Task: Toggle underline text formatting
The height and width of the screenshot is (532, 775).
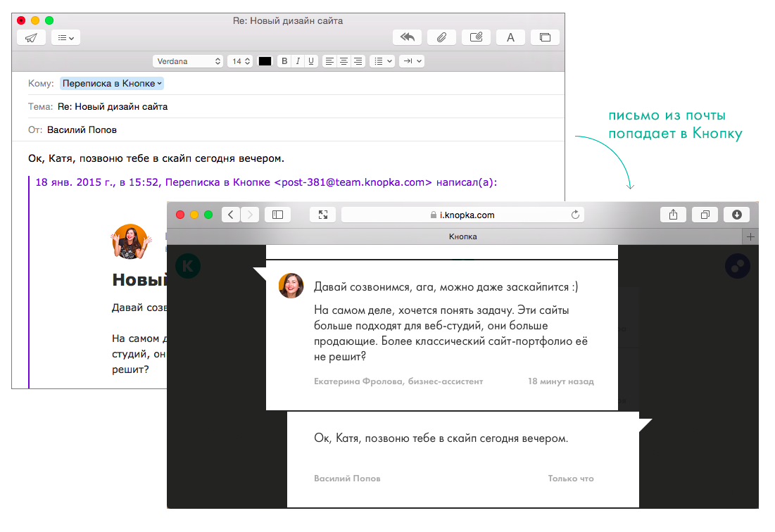Action: tap(311, 61)
